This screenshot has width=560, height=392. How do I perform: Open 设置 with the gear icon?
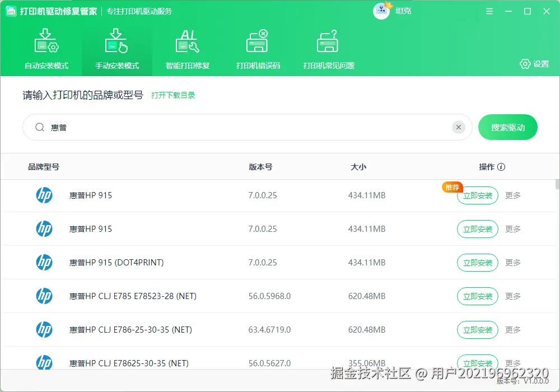coord(534,64)
